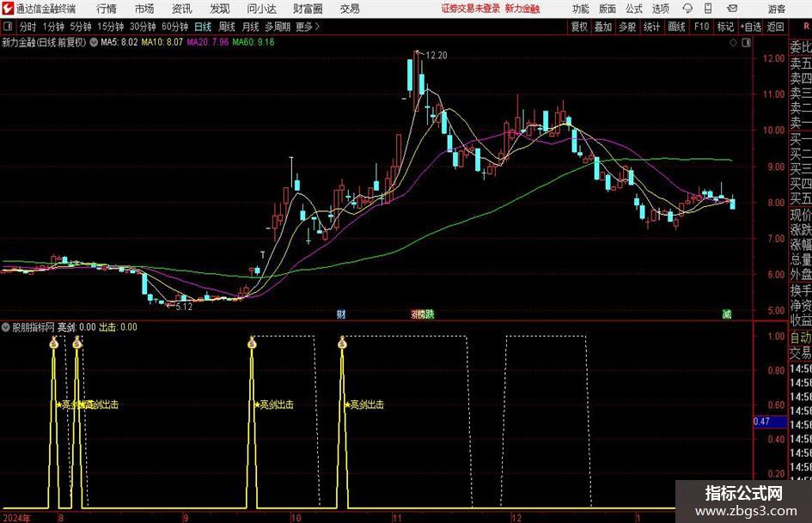This screenshot has width=812, height=523.
Task: Click the 财 info marker under the chart
Action: tap(341, 314)
